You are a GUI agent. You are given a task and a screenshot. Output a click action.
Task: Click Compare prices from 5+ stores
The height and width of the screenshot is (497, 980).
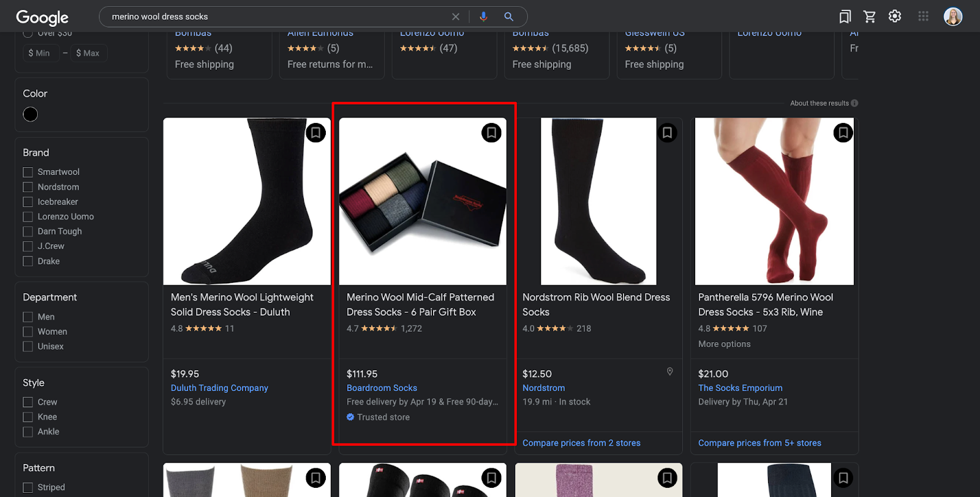coord(759,443)
